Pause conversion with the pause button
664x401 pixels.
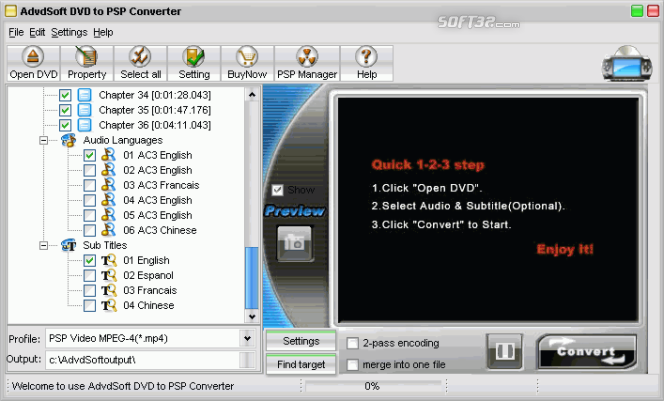tap(505, 351)
